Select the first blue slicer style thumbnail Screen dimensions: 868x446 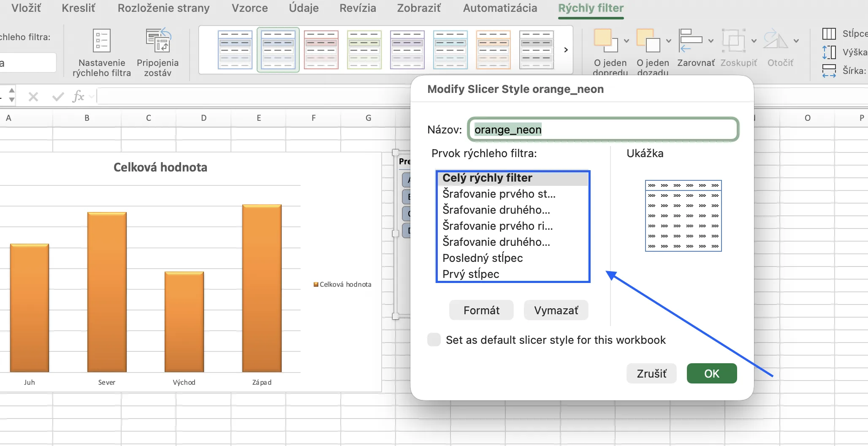pyautogui.click(x=235, y=50)
